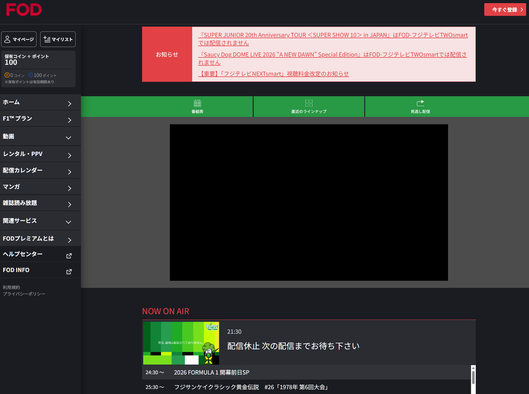Expand the 動画 sidebar section
529x394 pixels.
pos(40,137)
